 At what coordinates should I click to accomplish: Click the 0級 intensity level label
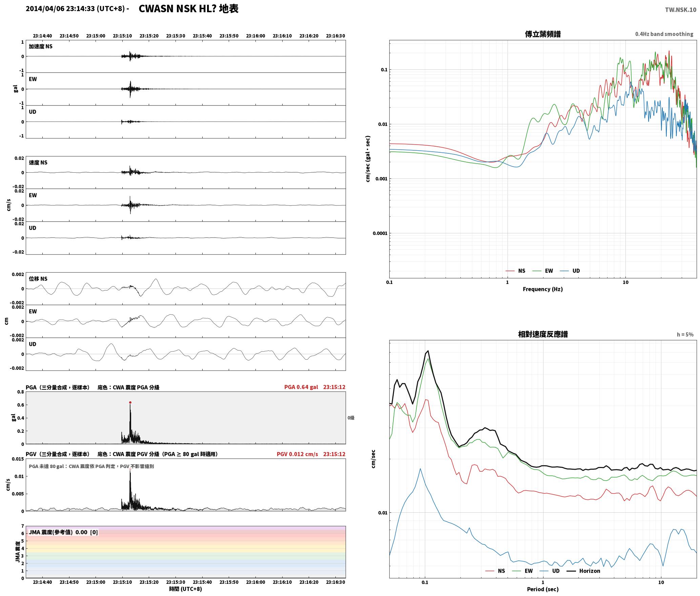[351, 418]
